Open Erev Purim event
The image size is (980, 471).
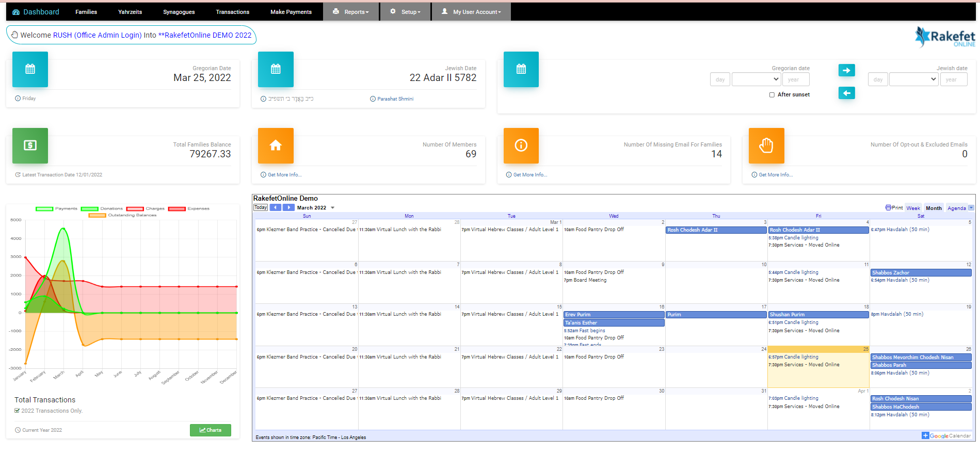[614, 315]
